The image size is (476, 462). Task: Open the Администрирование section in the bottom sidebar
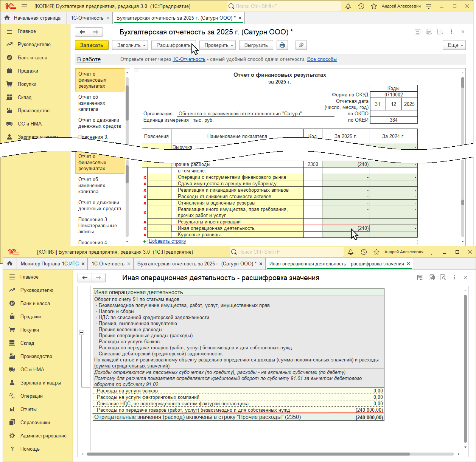(x=38, y=436)
